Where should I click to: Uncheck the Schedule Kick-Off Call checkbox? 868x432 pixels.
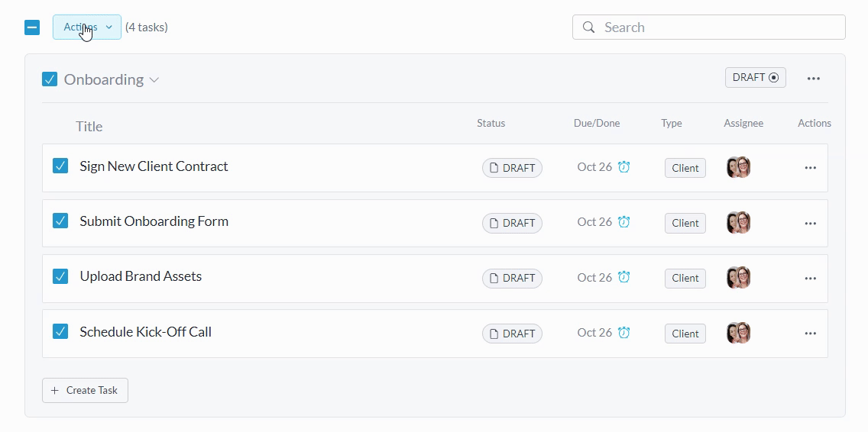point(60,331)
